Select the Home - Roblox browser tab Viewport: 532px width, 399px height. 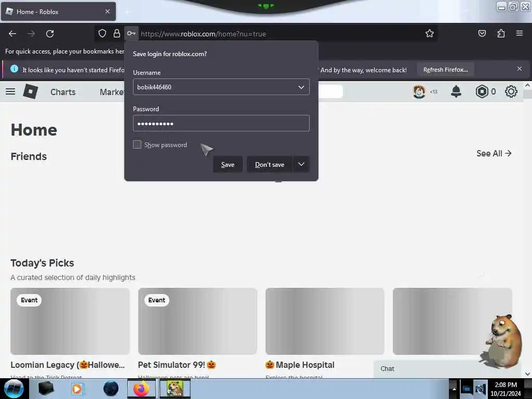pos(58,11)
